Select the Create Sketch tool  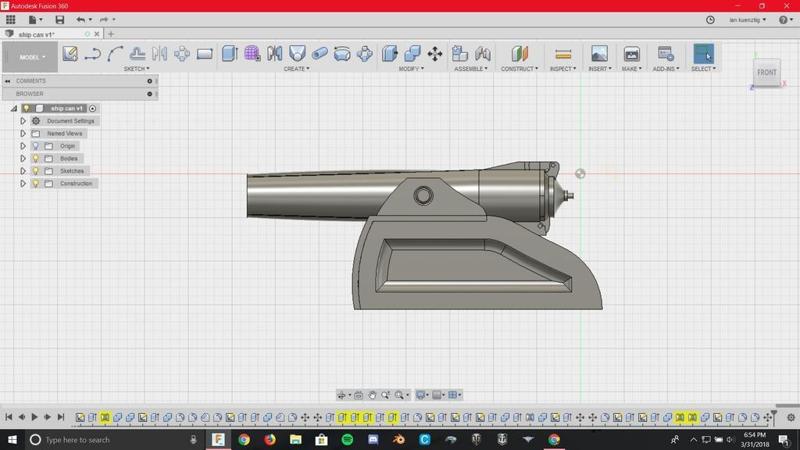coord(70,54)
